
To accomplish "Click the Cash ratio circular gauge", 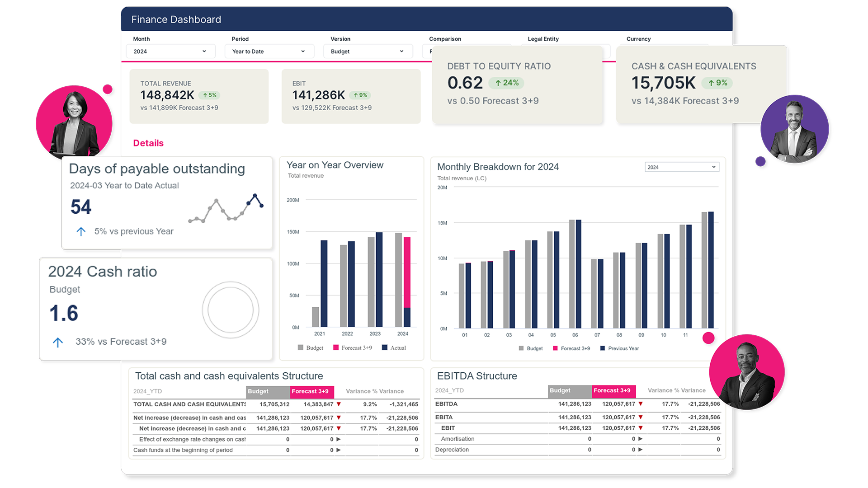I will coord(231,310).
